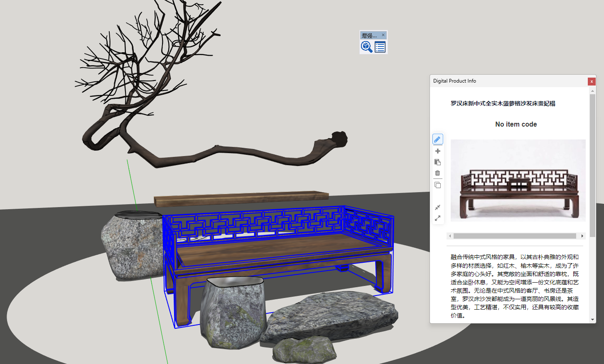Click the "No item code" label
This screenshot has height=364, width=604.
click(516, 125)
